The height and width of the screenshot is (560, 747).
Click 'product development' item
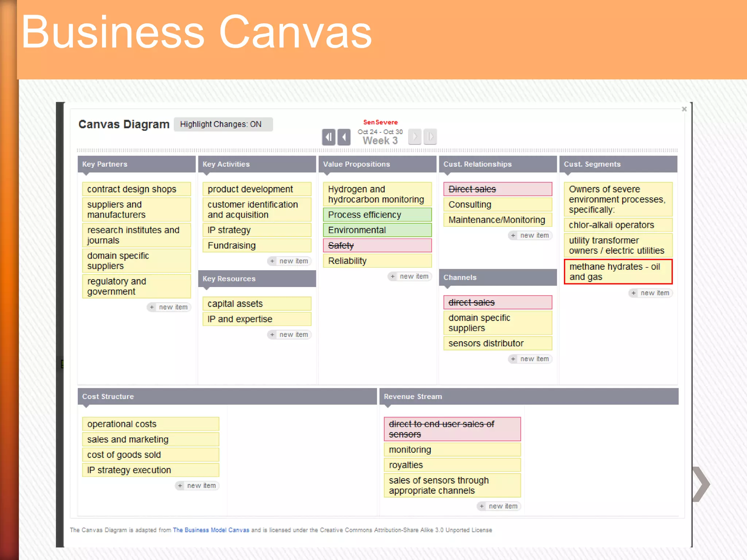pos(257,189)
